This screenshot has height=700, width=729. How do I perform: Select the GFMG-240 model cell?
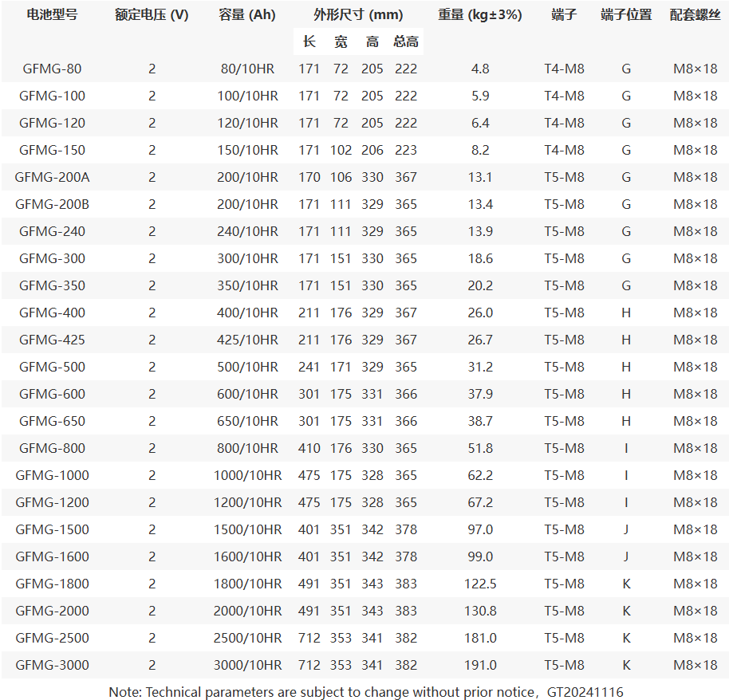tap(52, 231)
